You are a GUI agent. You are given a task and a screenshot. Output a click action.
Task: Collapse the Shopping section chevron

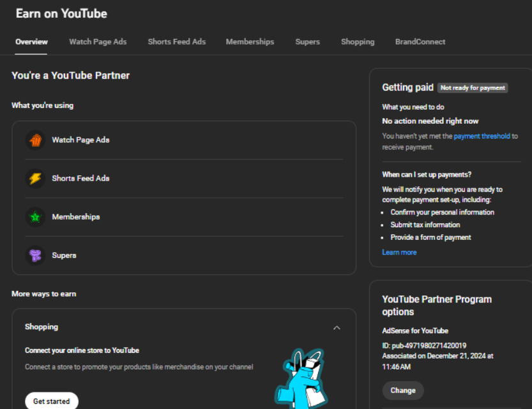(337, 328)
